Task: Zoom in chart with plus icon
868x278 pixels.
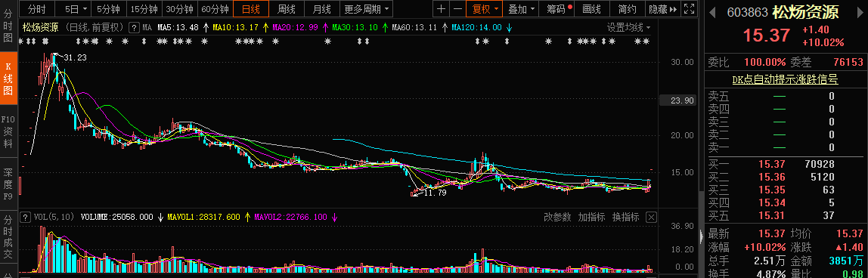Action: [x=441, y=9]
